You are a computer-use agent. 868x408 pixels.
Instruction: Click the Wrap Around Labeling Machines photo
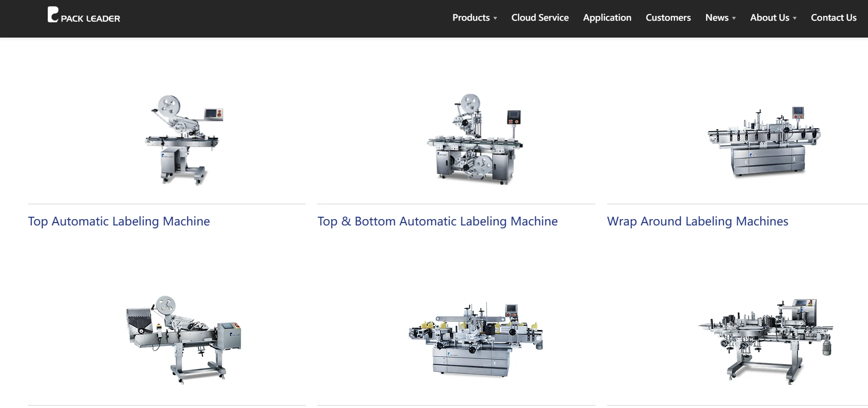click(x=764, y=142)
